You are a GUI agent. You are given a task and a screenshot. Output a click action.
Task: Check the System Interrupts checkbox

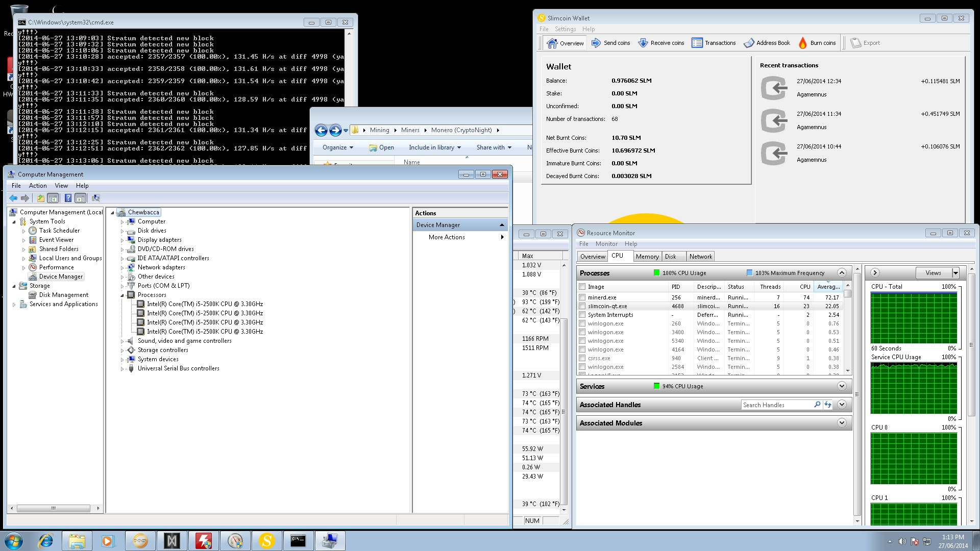582,315
